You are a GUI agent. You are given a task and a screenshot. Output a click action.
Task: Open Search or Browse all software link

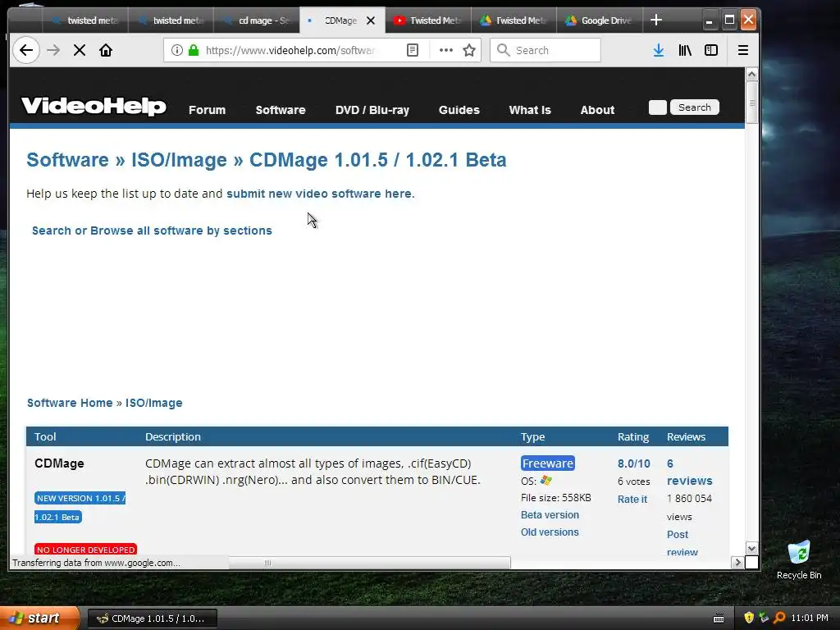click(x=152, y=231)
